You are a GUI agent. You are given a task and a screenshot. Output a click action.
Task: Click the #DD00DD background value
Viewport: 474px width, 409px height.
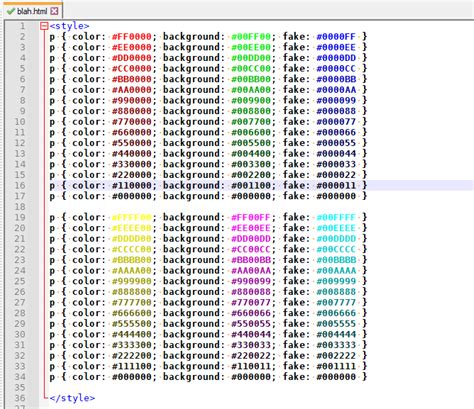coord(251,239)
